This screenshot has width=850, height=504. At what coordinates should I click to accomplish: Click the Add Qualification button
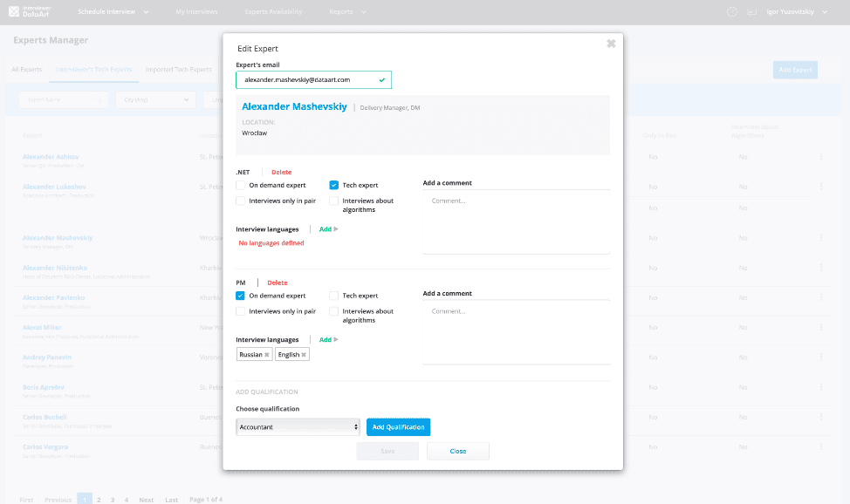click(x=398, y=427)
